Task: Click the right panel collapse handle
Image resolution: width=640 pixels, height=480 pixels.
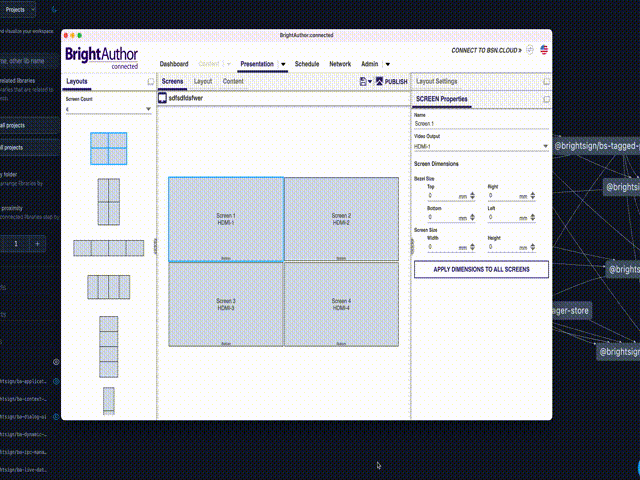Action: (412, 246)
